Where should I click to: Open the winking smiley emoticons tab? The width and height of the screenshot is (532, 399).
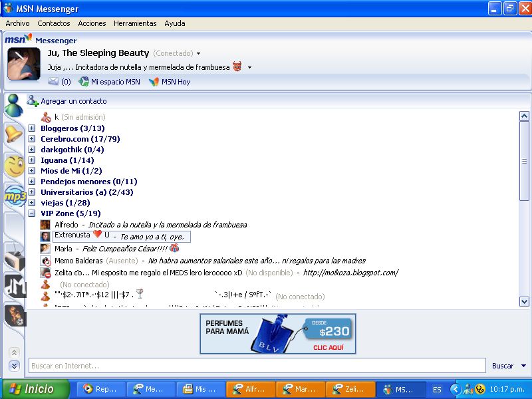click(14, 166)
